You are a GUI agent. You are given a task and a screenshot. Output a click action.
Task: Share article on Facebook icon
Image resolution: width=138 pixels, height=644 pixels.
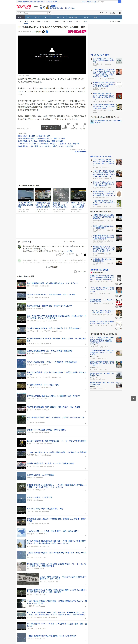(47, 32)
